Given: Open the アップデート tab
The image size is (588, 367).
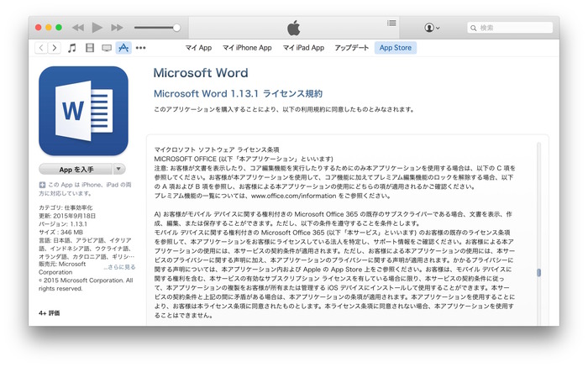Looking at the screenshot, I should 351,48.
